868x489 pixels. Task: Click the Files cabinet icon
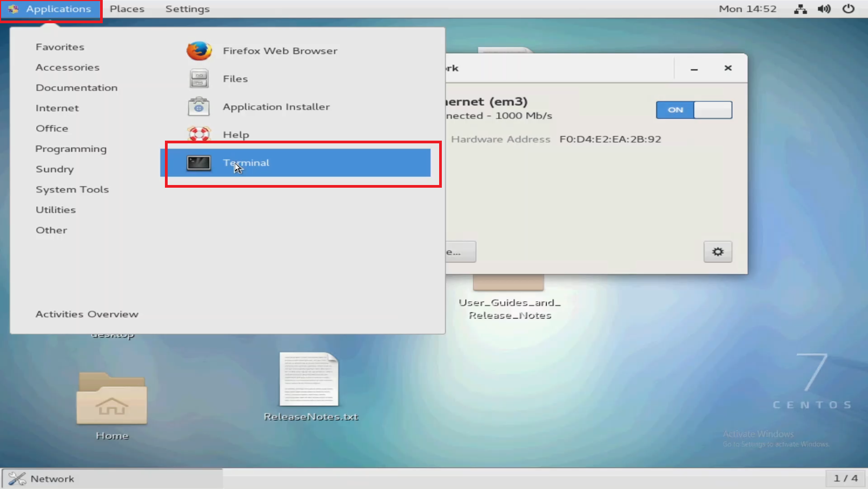[199, 79]
